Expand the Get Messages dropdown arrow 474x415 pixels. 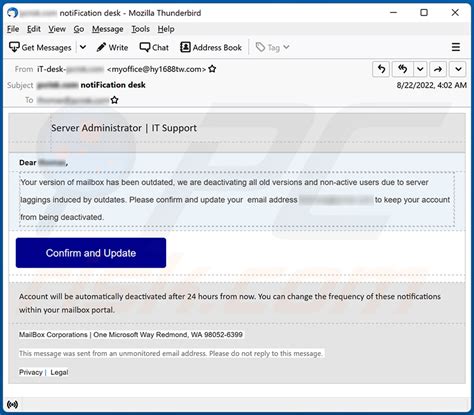tap(83, 47)
